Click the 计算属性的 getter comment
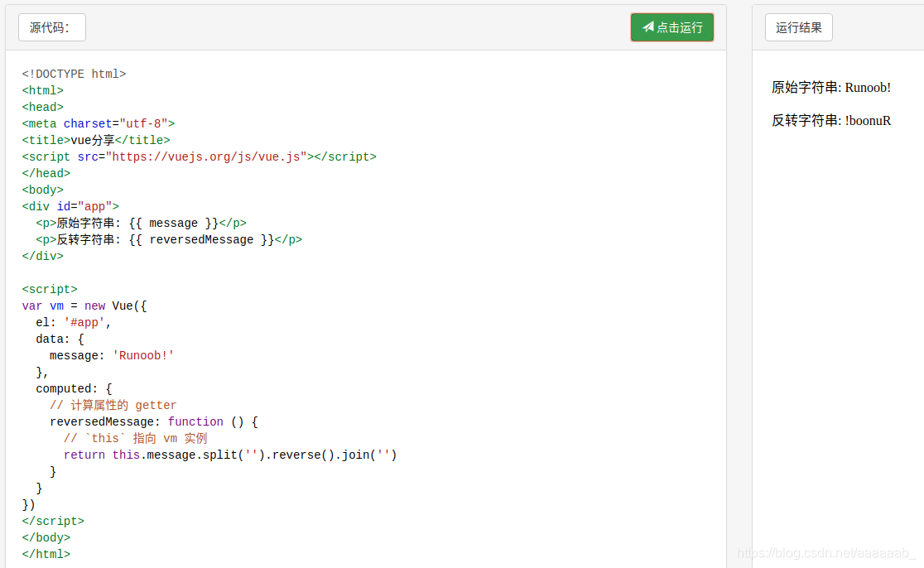Viewport: 924px width, 568px height. point(113,405)
